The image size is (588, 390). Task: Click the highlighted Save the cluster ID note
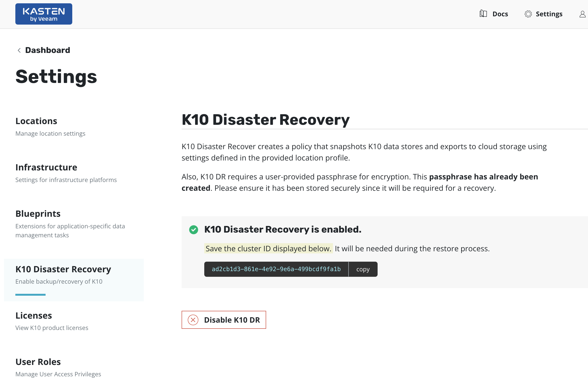point(268,248)
